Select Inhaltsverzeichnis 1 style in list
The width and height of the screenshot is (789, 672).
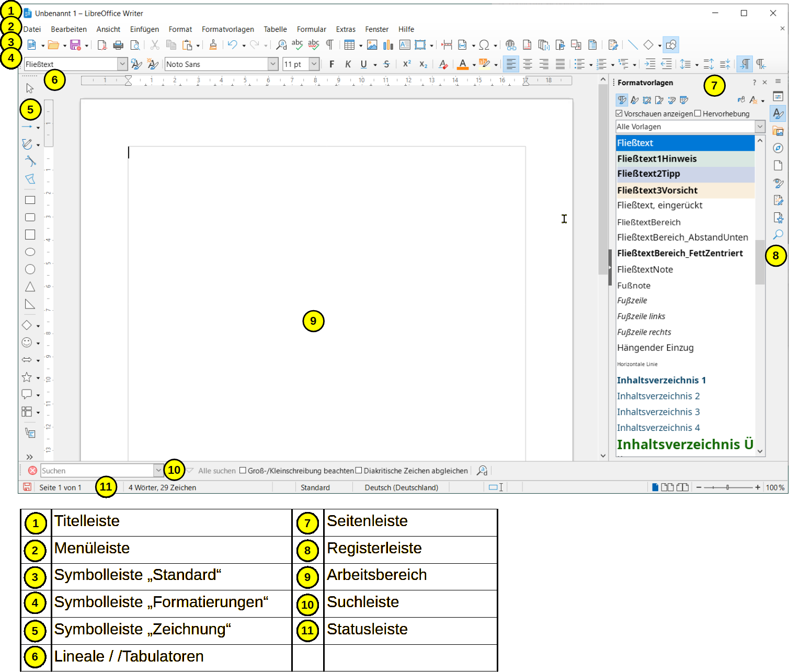point(685,380)
